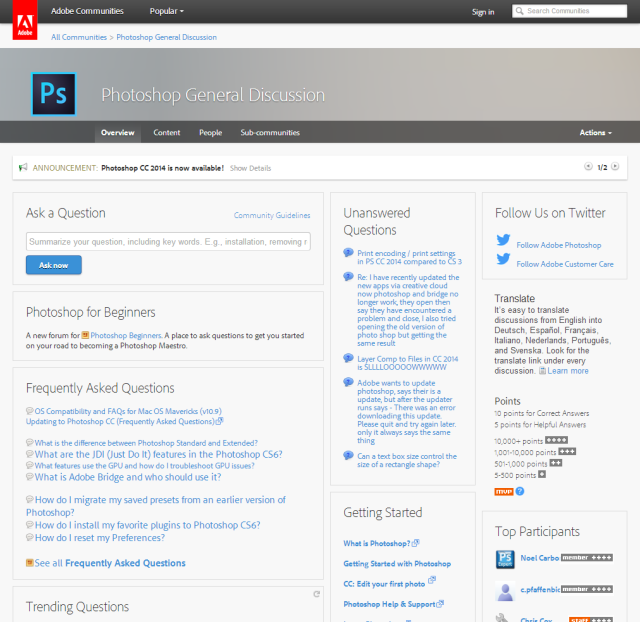
Task: Click Follow Adobe Photoshop link
Action: (559, 245)
